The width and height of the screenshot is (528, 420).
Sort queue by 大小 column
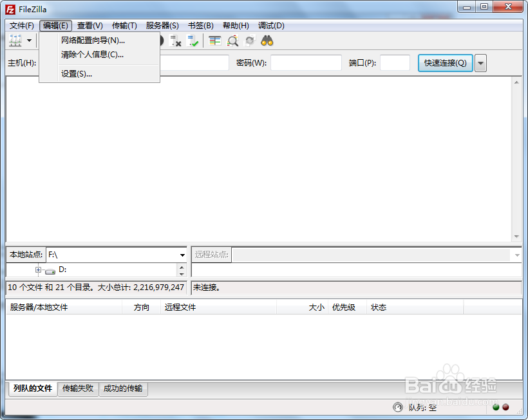click(x=303, y=307)
